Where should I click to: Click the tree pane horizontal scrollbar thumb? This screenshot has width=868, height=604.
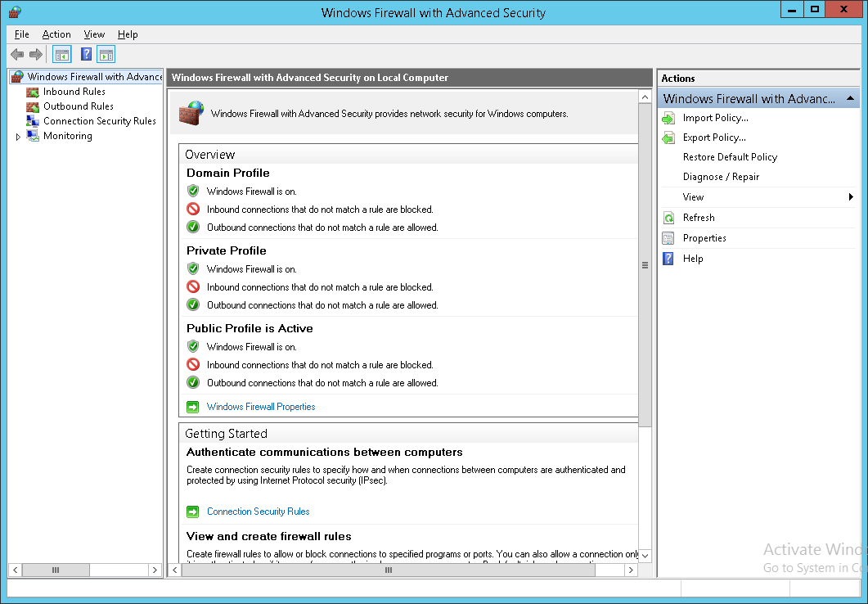(x=56, y=570)
